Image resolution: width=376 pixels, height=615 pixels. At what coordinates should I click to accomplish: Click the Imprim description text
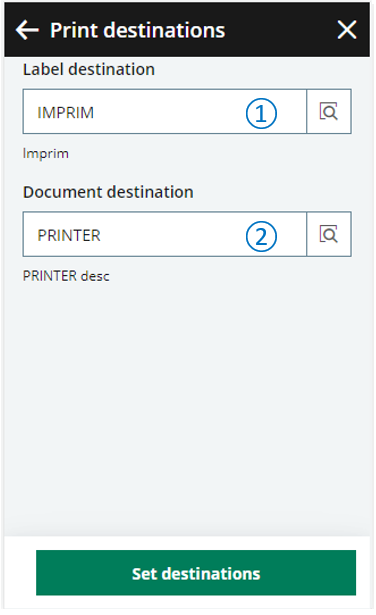pyautogui.click(x=45, y=153)
